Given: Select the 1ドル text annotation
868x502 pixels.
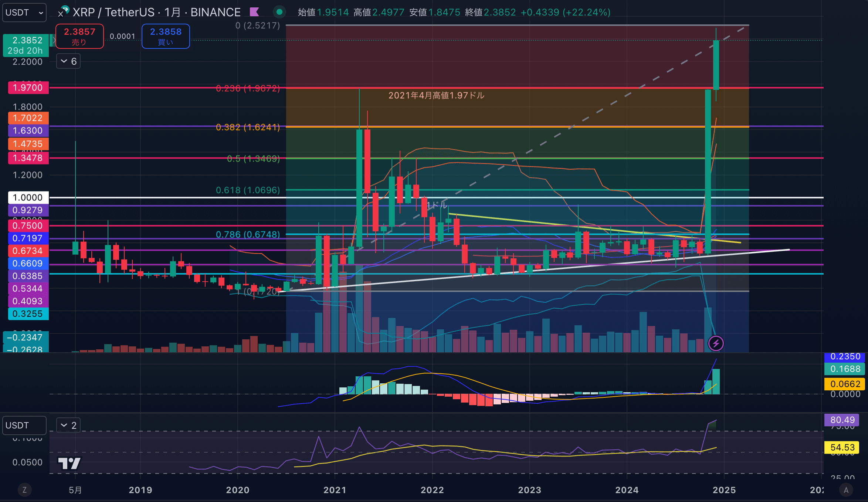Looking at the screenshot, I should (x=437, y=205).
